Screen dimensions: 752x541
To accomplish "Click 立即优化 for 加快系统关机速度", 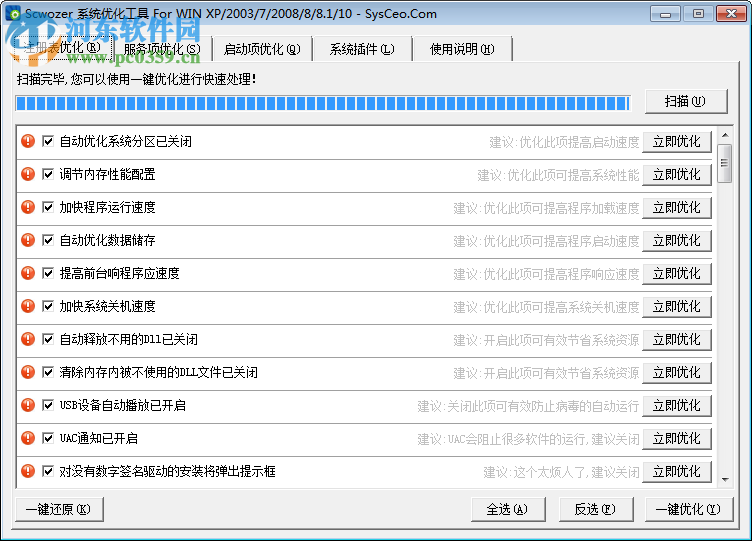I will 676,306.
